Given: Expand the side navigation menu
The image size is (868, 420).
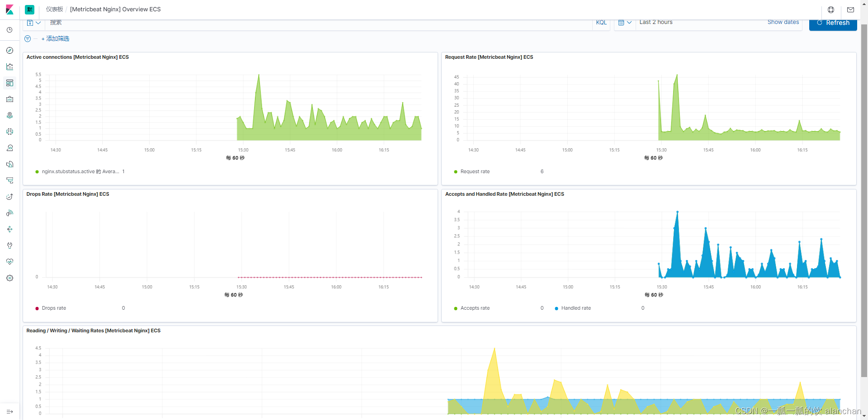Looking at the screenshot, I should point(9,412).
